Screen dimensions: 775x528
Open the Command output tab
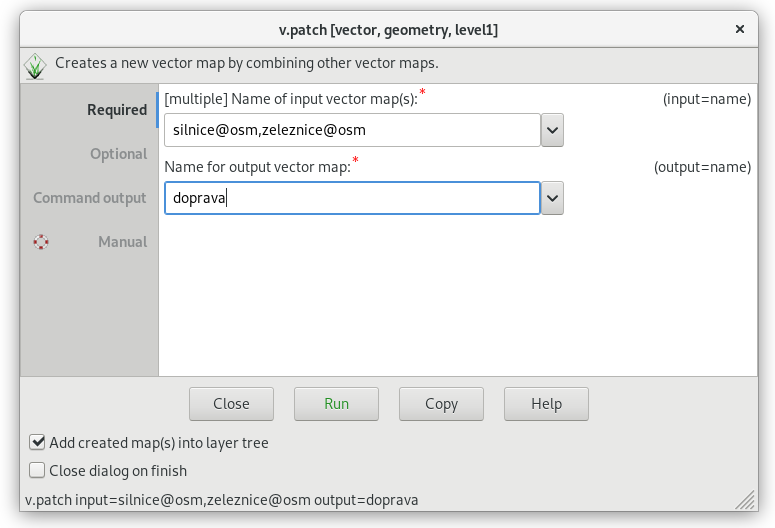(x=90, y=198)
